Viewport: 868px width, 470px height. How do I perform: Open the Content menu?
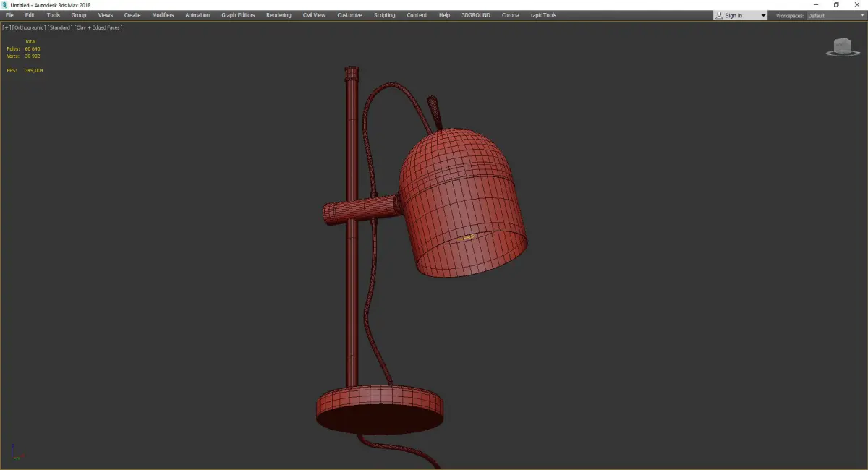(417, 15)
